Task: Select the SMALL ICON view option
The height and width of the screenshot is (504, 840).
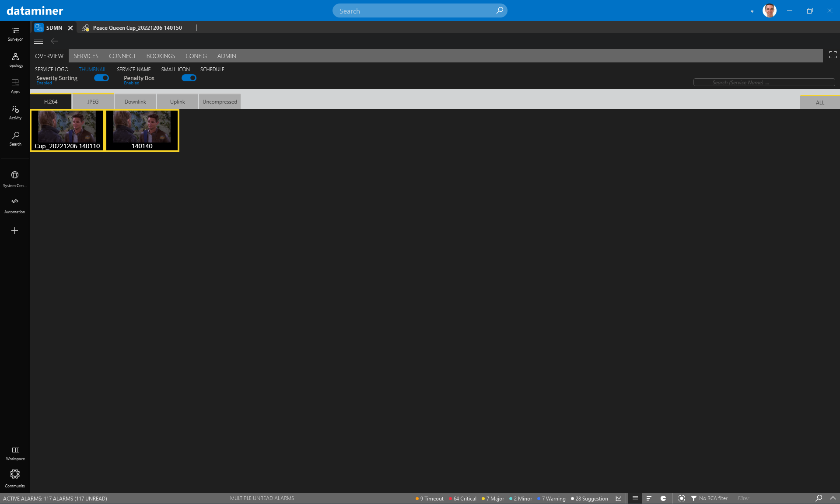Action: (175, 70)
